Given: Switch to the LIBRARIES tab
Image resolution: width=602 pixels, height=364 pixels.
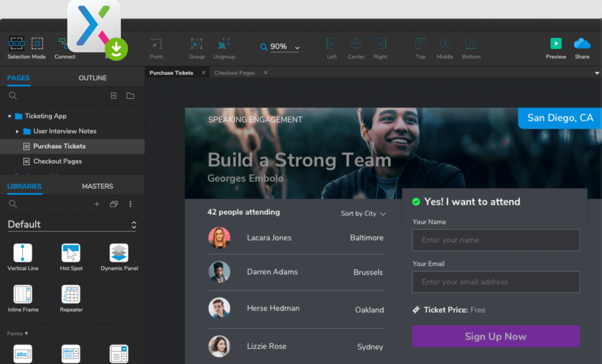Looking at the screenshot, I should click(x=24, y=186).
